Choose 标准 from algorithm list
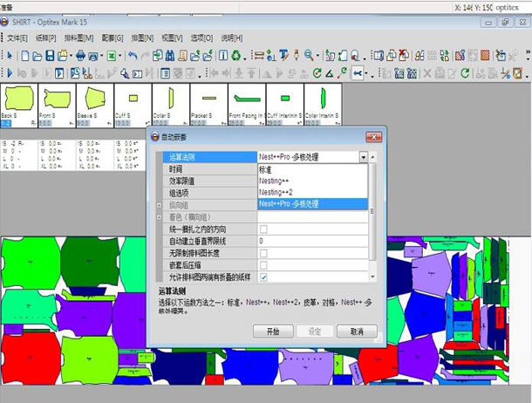This screenshot has height=403, width=532. (x=312, y=169)
